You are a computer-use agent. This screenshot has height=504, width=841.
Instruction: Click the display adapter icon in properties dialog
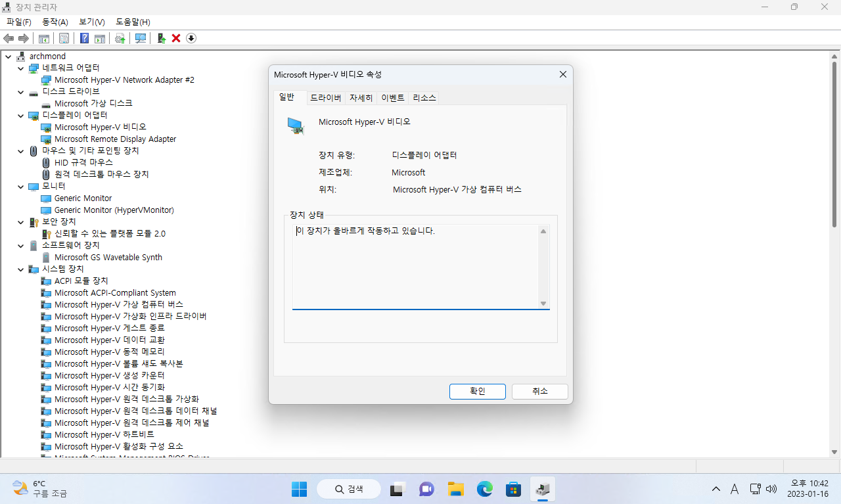[x=296, y=126]
